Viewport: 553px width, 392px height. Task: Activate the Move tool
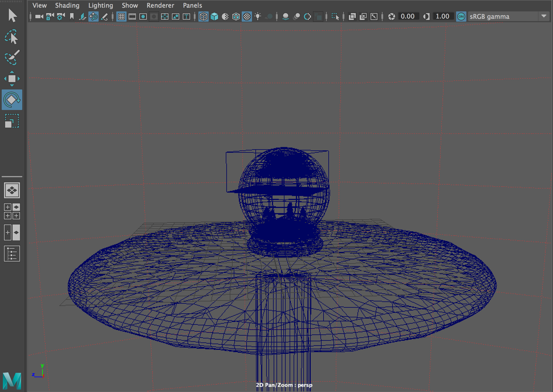click(12, 79)
